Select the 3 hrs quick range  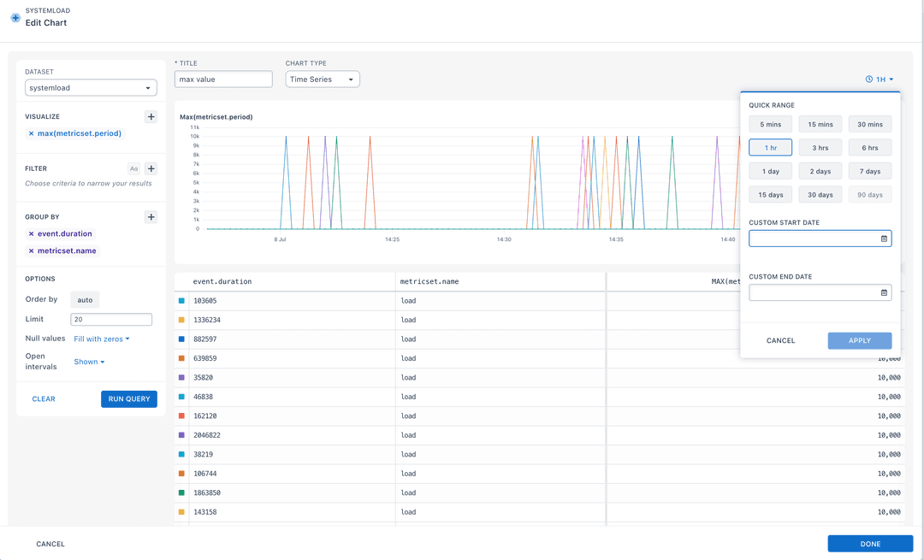pyautogui.click(x=820, y=147)
